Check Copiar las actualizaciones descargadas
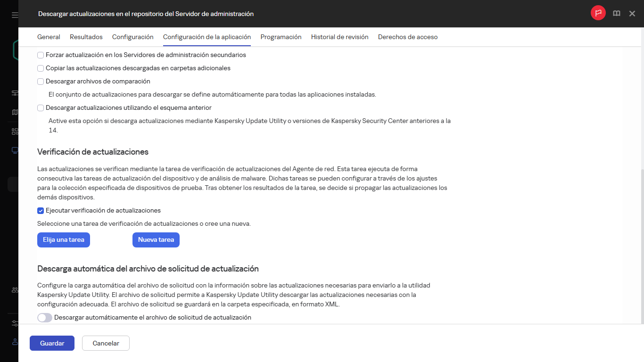Viewport: 644px width, 362px height. pos(41,68)
